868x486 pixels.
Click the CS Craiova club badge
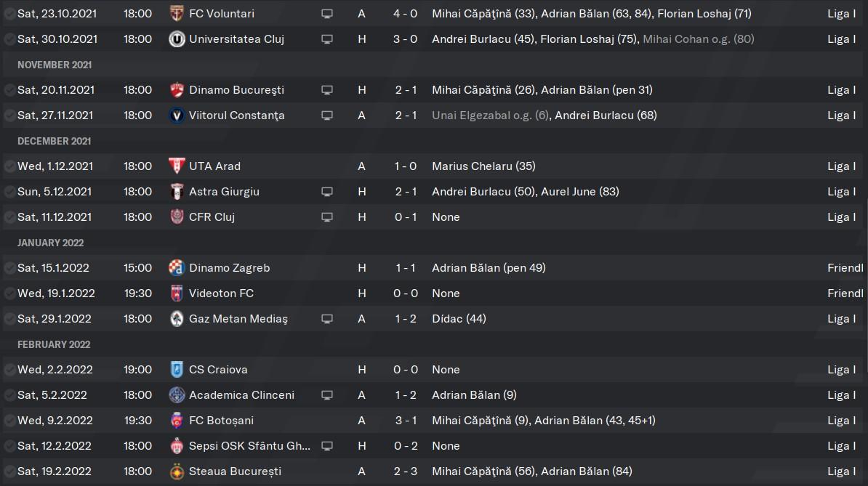(177, 369)
